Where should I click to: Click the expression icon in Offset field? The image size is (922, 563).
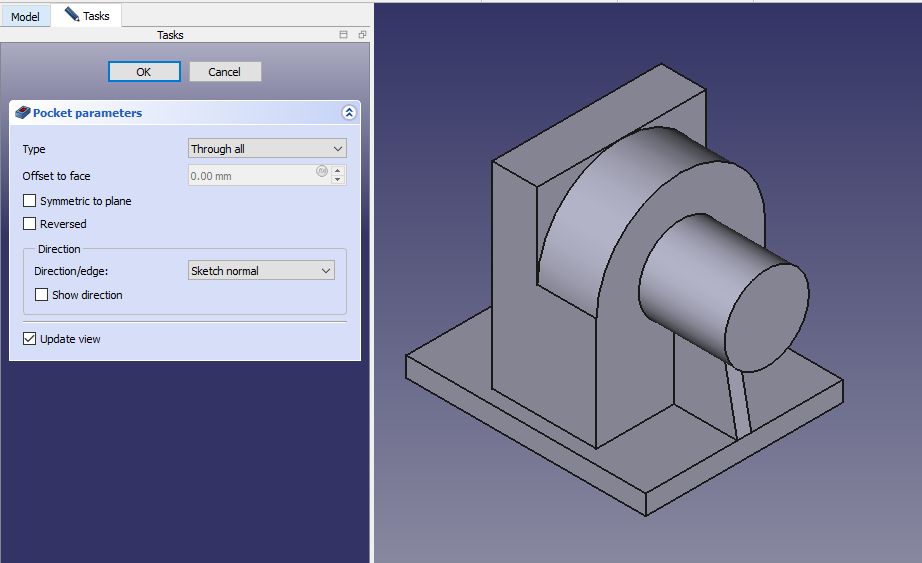[x=322, y=171]
